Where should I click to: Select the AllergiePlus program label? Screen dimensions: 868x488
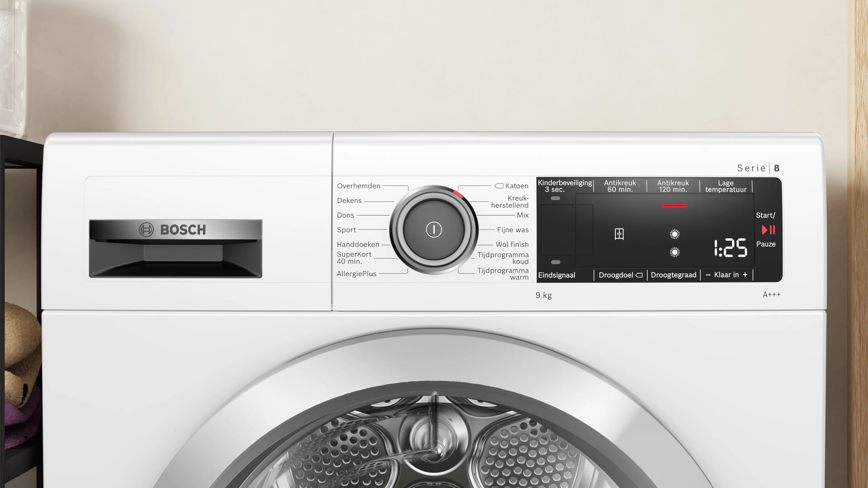(356, 274)
